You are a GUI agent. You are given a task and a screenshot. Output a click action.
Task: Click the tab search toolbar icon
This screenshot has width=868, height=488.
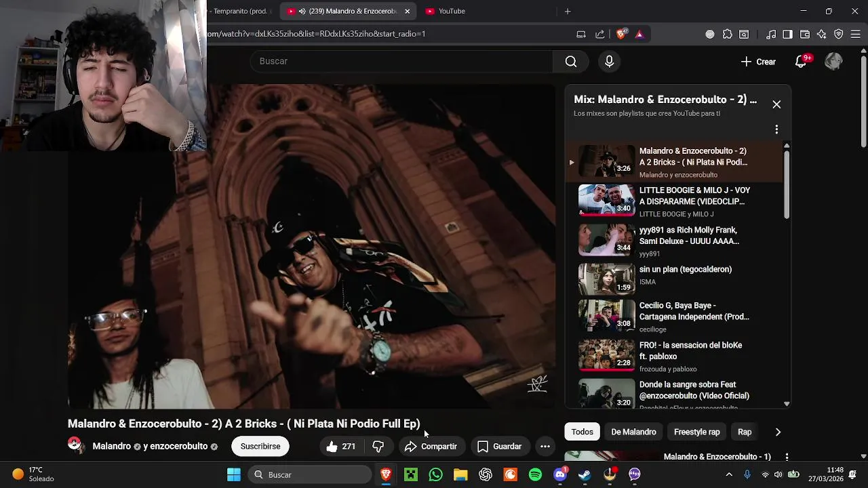point(744,35)
